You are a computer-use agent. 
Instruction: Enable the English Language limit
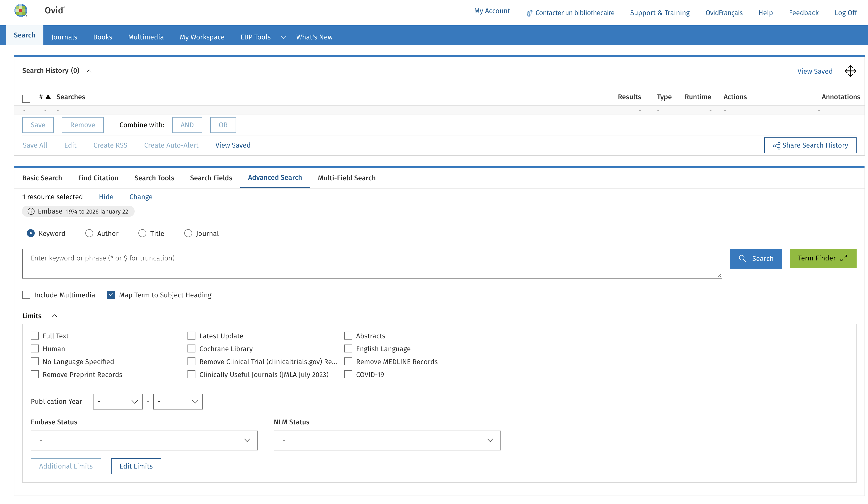pos(348,349)
